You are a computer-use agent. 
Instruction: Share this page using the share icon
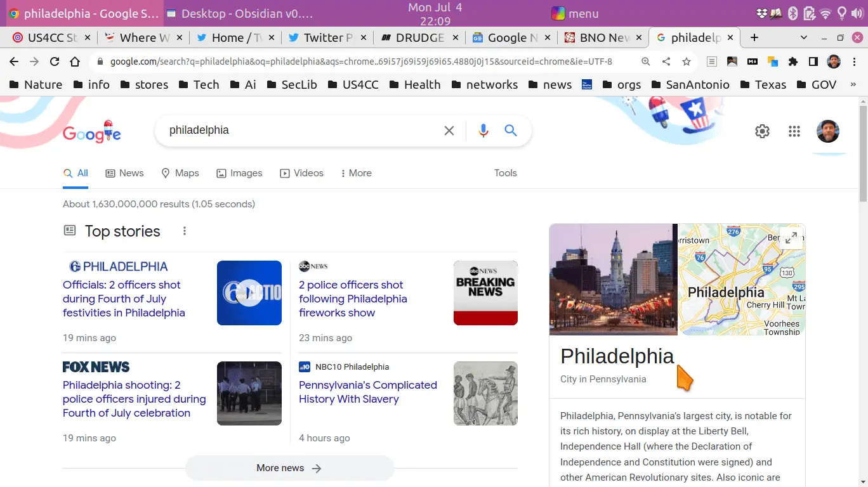point(666,62)
